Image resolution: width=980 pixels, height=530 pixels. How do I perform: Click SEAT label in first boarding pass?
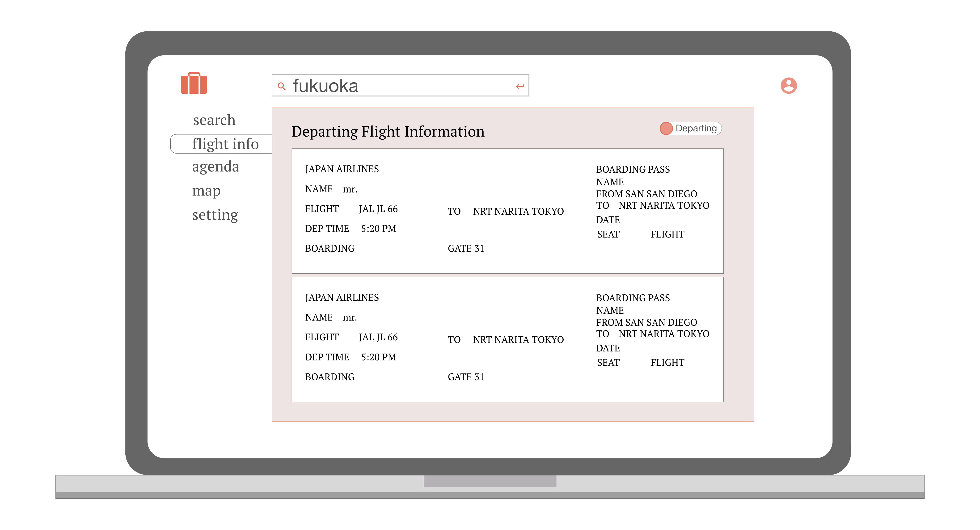tap(608, 234)
